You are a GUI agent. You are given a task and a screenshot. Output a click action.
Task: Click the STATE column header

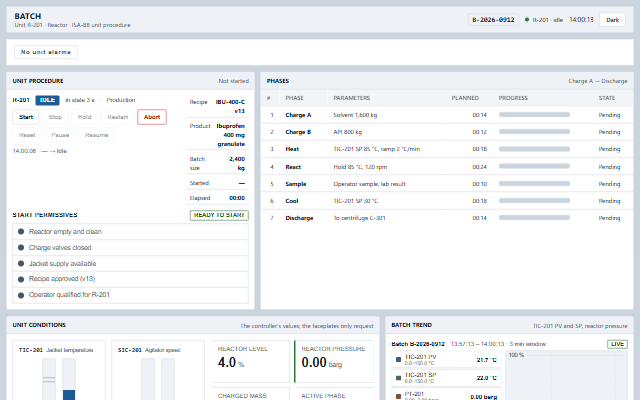click(x=607, y=98)
